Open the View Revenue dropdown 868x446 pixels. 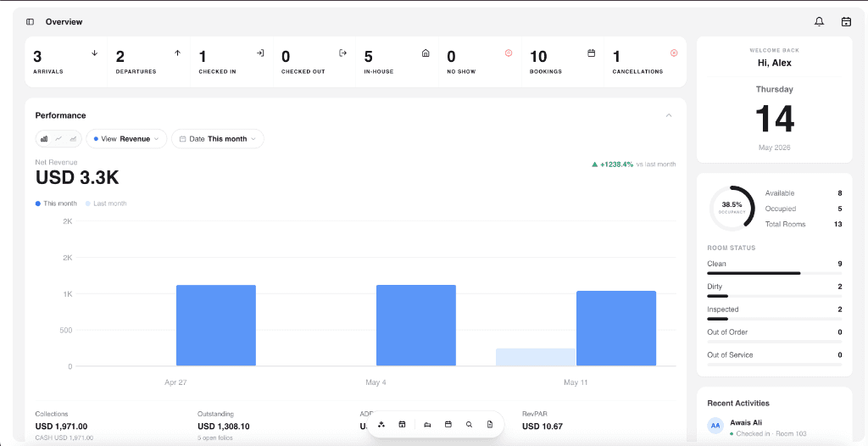pos(126,139)
